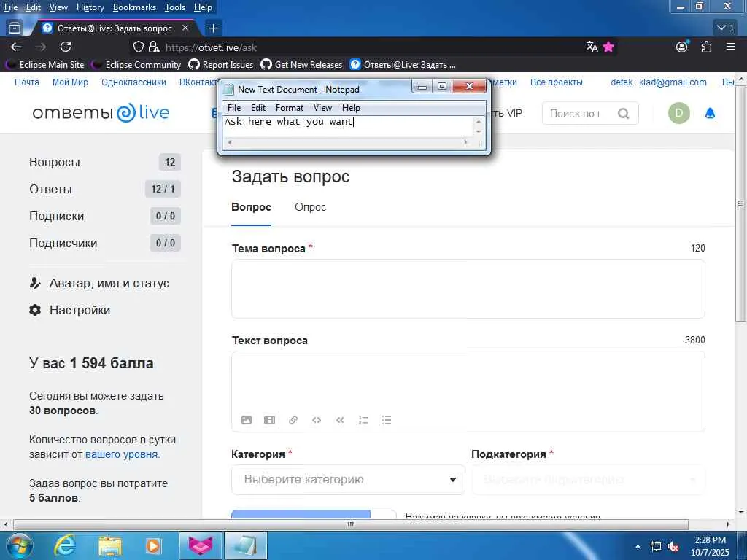
Task: Open Настройки in the sidebar
Action: point(69,310)
